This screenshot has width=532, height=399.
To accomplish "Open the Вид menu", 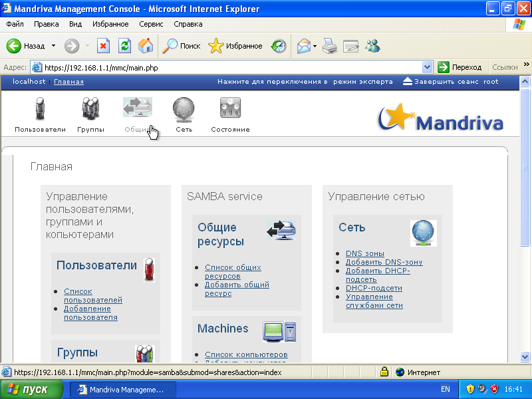I will click(x=75, y=24).
